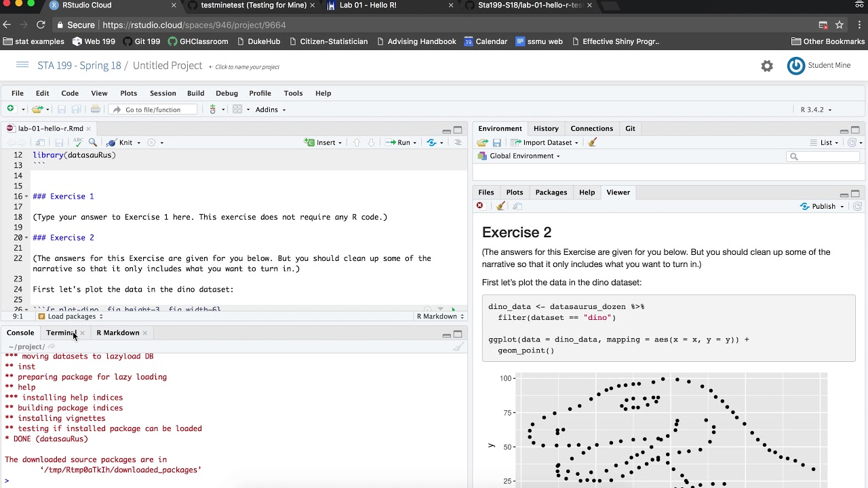Click the Environment search field
The image size is (868, 488).
tap(823, 157)
